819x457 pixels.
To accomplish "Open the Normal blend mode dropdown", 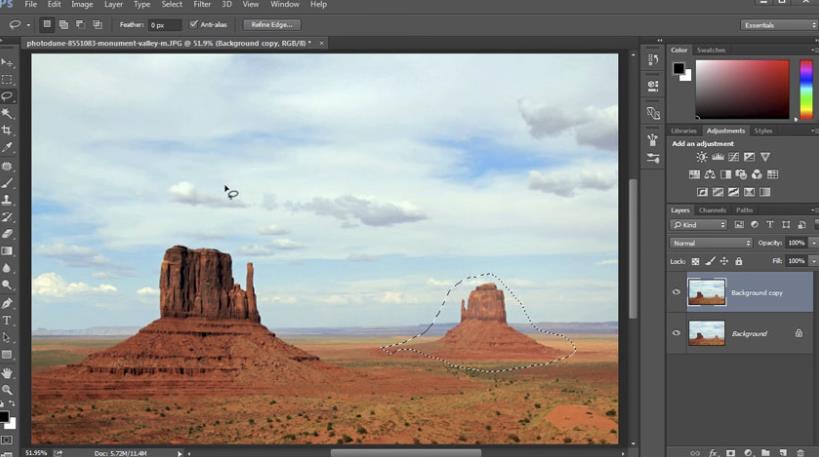I will (711, 243).
